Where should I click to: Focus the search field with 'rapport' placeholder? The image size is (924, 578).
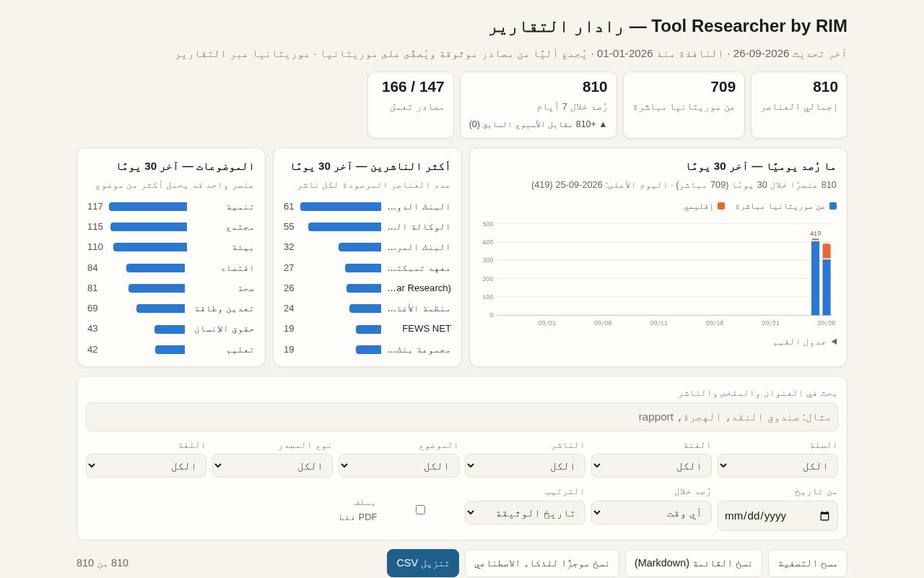click(462, 417)
